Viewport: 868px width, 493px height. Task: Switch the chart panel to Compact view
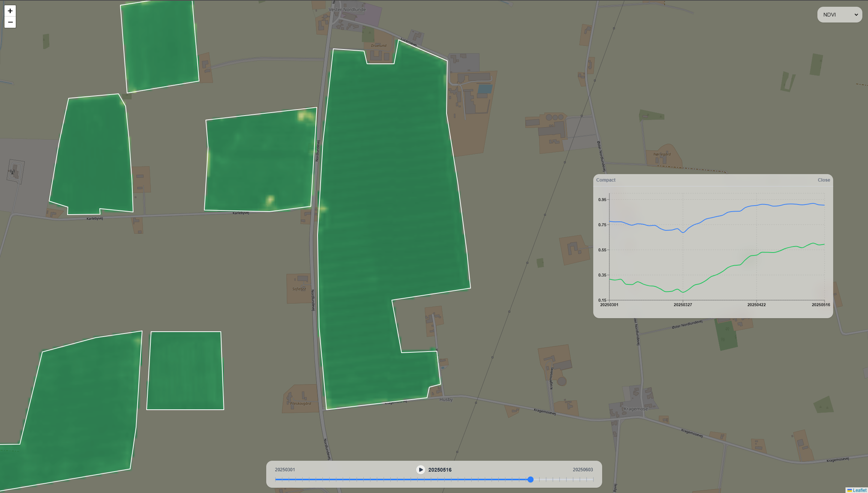pos(606,180)
